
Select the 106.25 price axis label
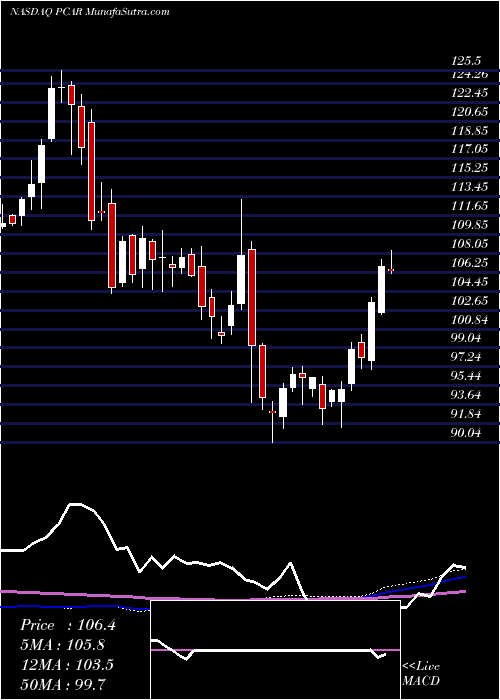470,263
